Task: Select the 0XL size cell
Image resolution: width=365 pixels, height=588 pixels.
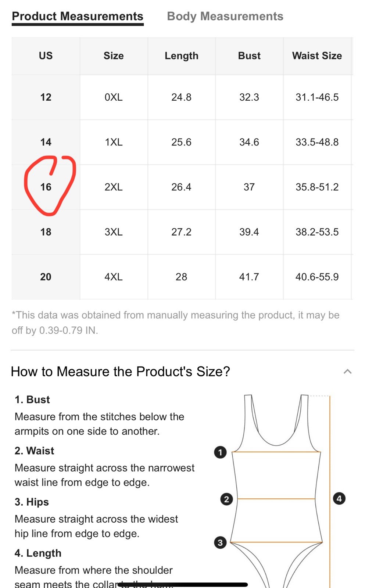Action: [x=114, y=97]
